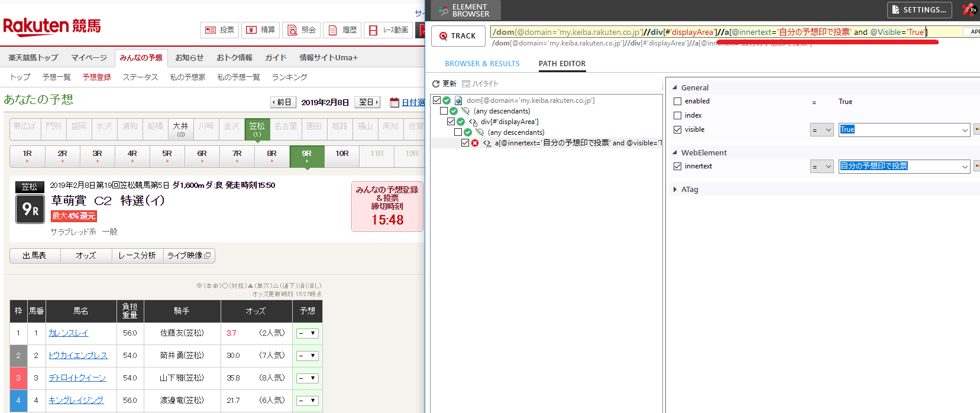Viewport: 980px width, 413px height.
Task: Go to 翌日 next day
Action: coord(367,102)
